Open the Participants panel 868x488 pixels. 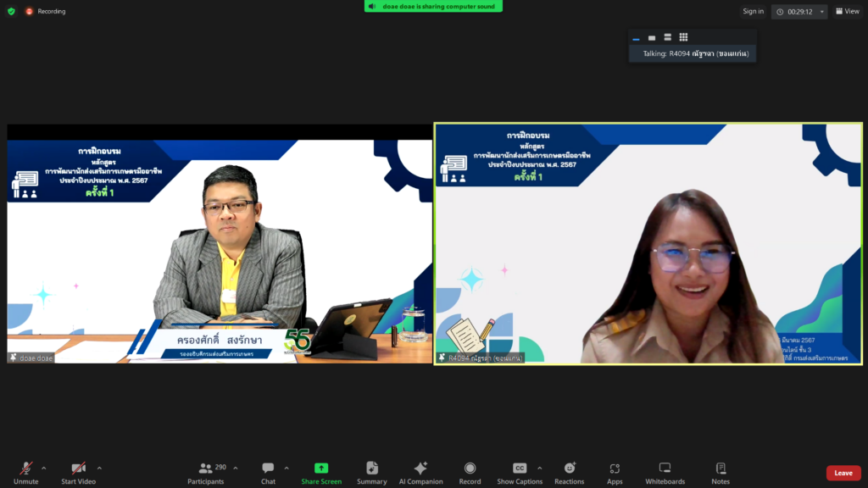(206, 472)
